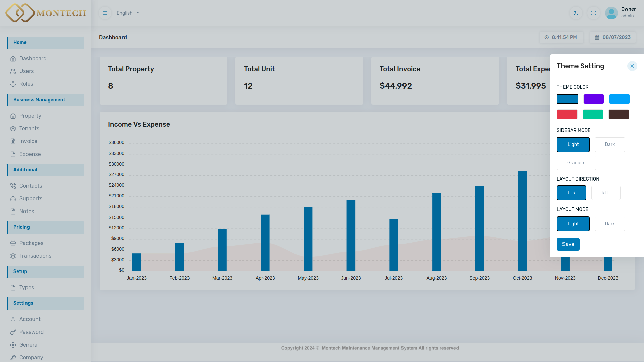Click the Packages gift icon in sidebar
The width and height of the screenshot is (644, 362).
coord(13,243)
